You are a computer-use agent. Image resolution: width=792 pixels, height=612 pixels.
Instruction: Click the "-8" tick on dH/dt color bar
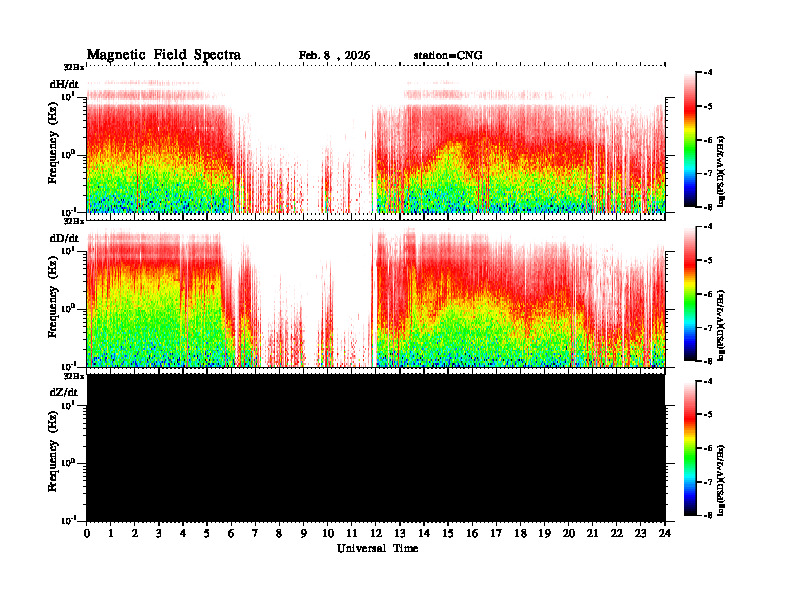[x=709, y=207]
